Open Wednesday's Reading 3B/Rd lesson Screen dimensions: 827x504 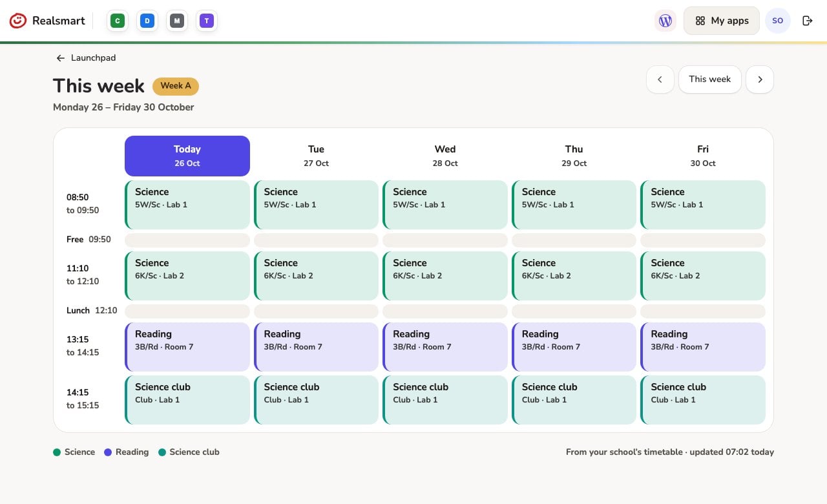445,347
